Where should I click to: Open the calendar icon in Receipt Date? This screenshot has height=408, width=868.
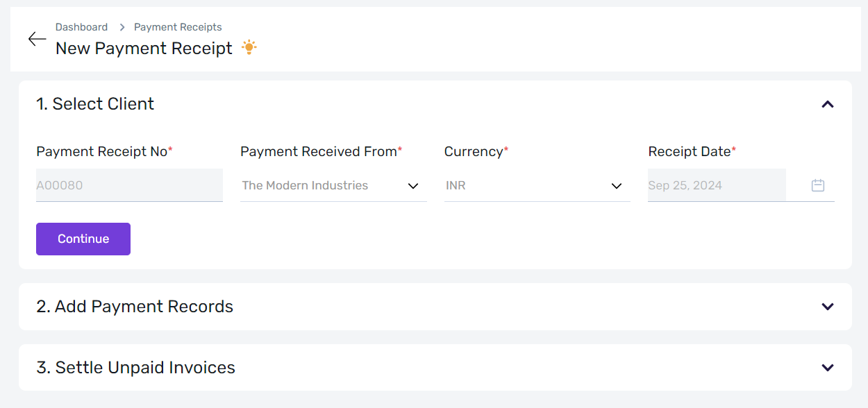pos(818,185)
